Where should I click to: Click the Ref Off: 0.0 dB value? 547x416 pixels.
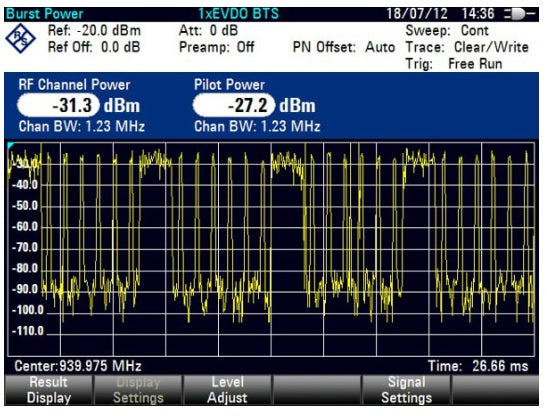point(94,47)
